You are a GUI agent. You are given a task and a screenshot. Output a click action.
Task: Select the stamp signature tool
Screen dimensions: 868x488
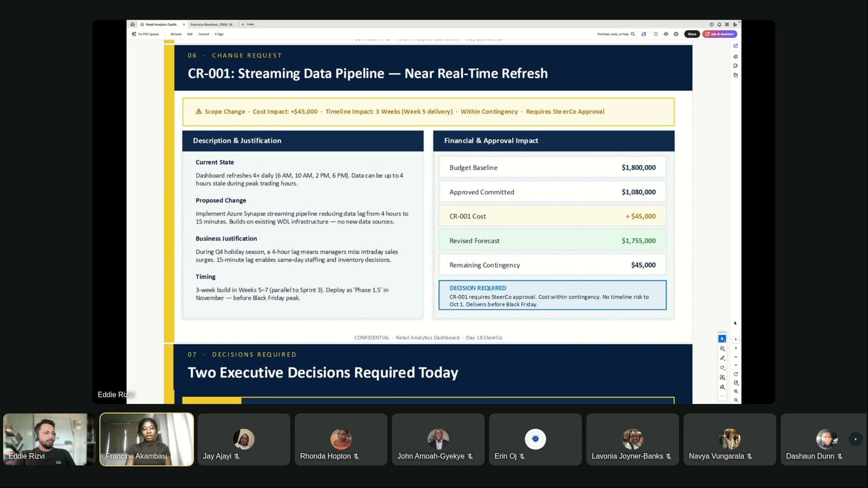click(722, 387)
